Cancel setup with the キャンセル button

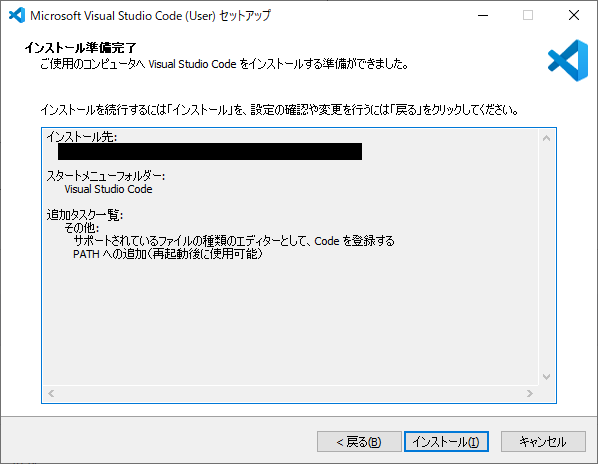(543, 442)
